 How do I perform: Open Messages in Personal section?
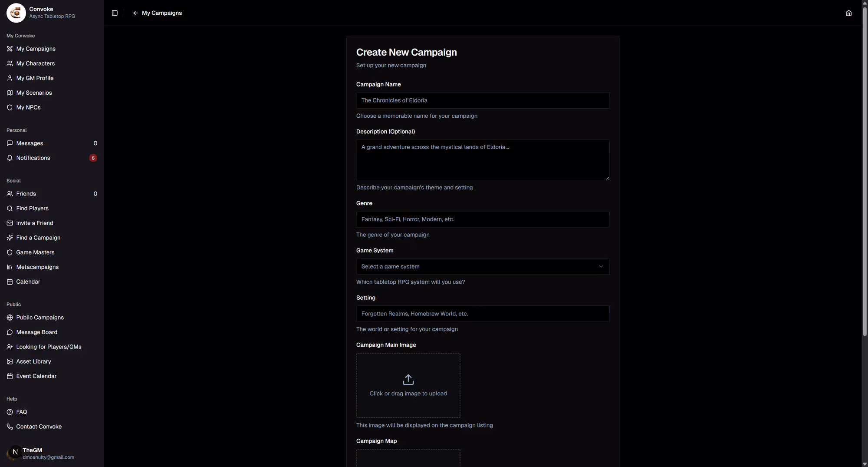[x=52, y=143]
